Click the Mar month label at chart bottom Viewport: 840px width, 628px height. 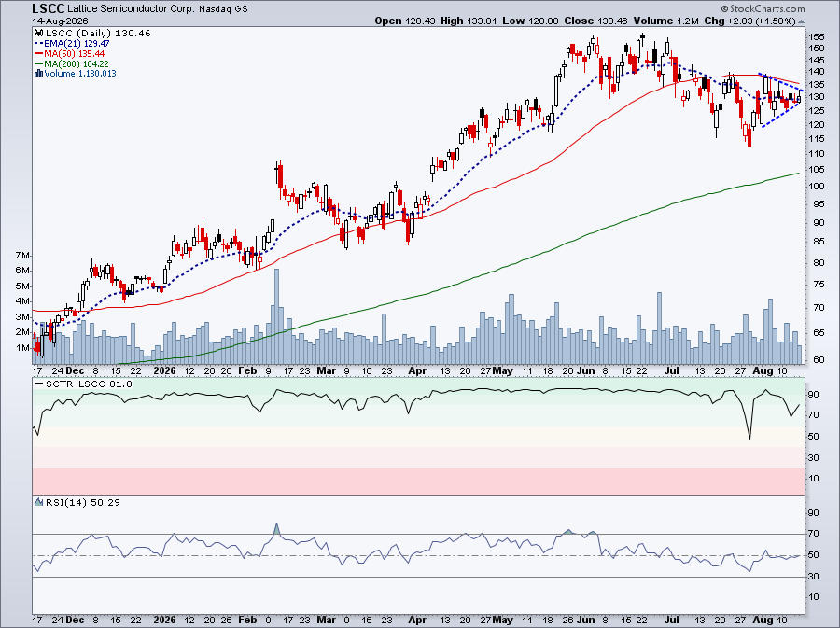coord(327,620)
